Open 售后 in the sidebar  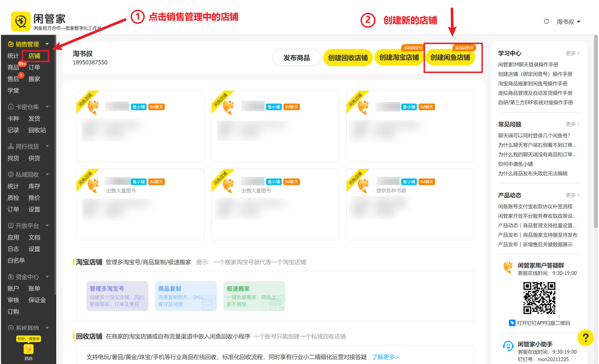(13, 79)
